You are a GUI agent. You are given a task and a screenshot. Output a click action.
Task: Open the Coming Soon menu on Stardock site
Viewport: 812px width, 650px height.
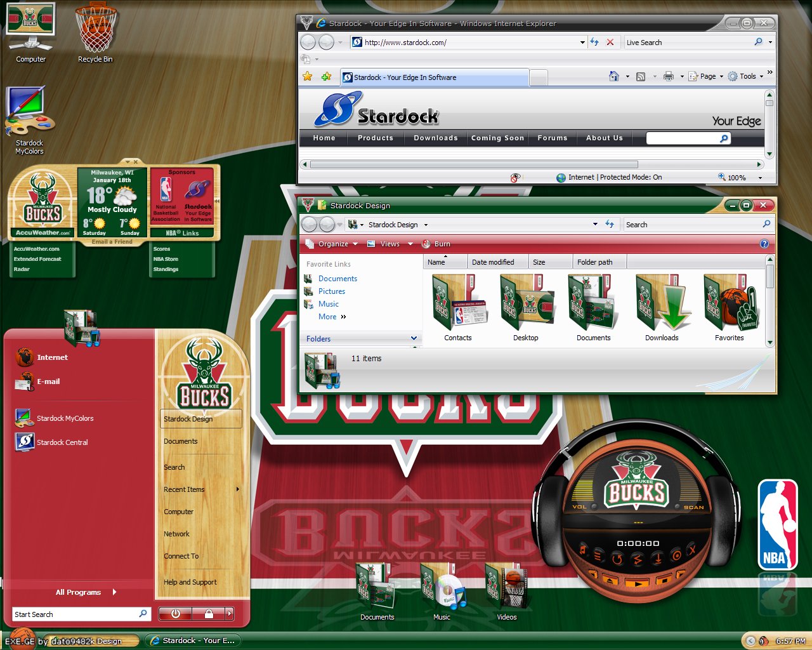point(498,138)
